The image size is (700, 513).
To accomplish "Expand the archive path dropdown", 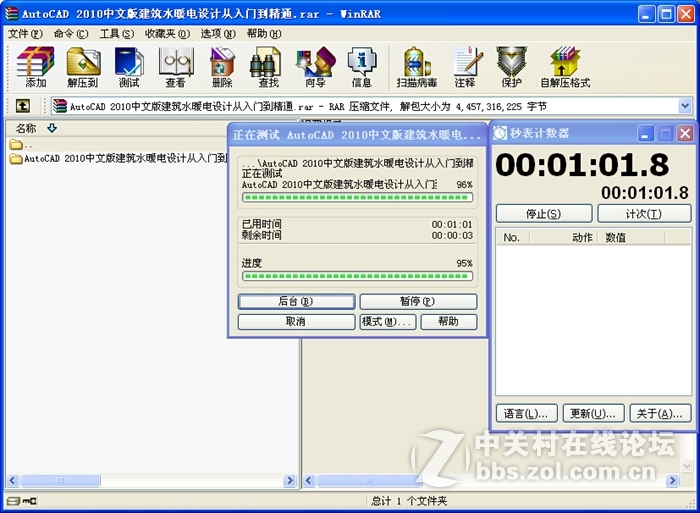I will tap(685, 106).
